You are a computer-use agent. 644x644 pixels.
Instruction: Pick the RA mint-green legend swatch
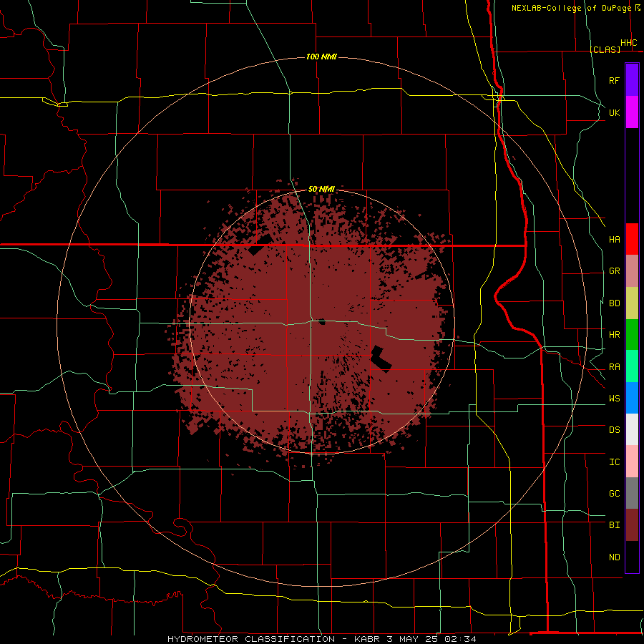point(632,366)
